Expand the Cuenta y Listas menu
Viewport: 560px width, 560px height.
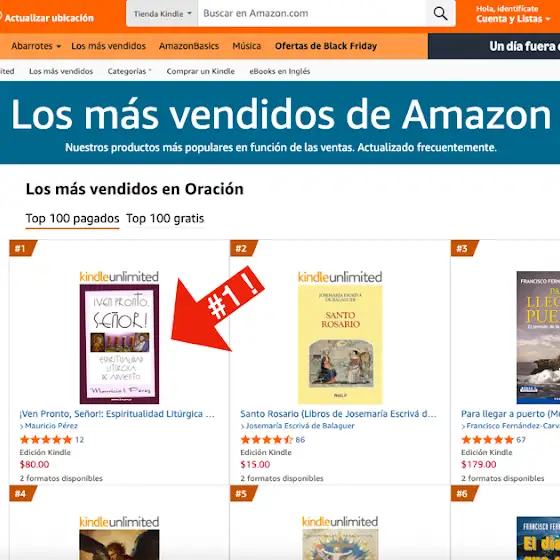pos(513,19)
